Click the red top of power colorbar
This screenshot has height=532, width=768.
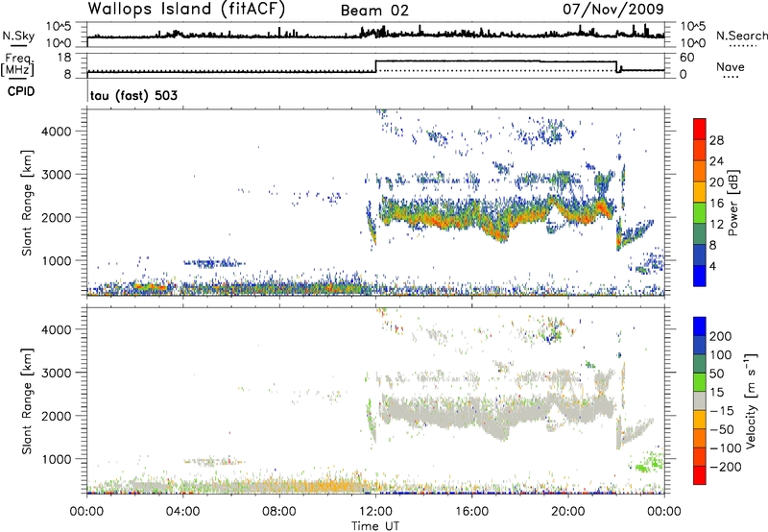click(700, 129)
